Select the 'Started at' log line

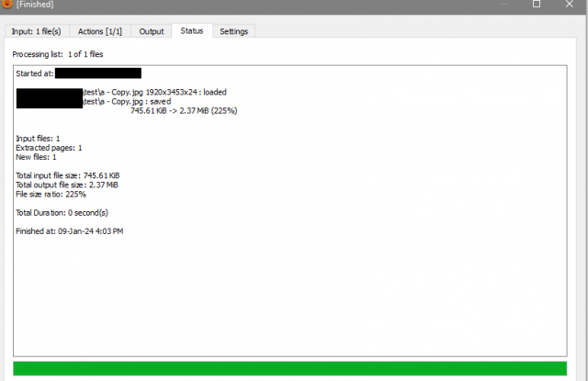click(x=78, y=73)
